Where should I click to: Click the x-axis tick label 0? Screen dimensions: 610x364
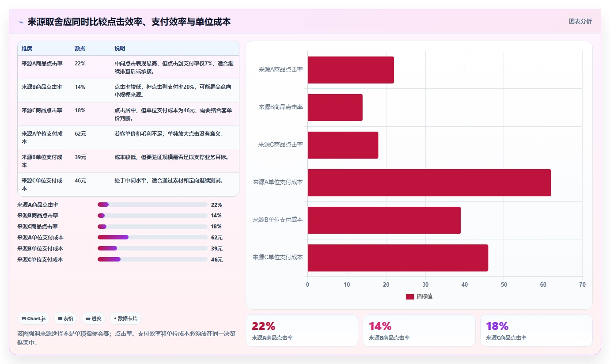pyautogui.click(x=308, y=284)
